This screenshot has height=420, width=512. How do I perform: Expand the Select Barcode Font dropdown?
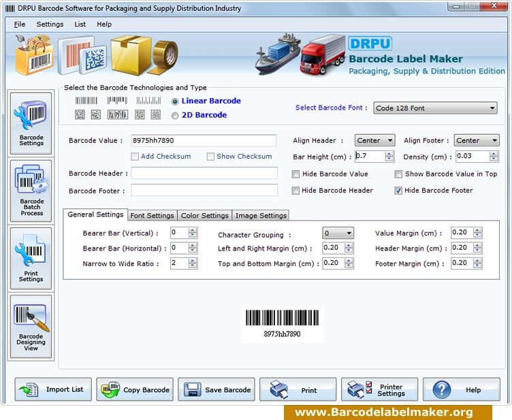pyautogui.click(x=435, y=108)
